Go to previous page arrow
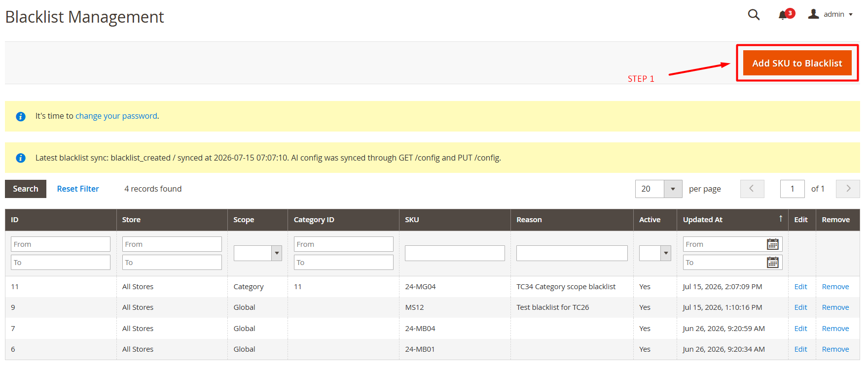 pyautogui.click(x=752, y=189)
